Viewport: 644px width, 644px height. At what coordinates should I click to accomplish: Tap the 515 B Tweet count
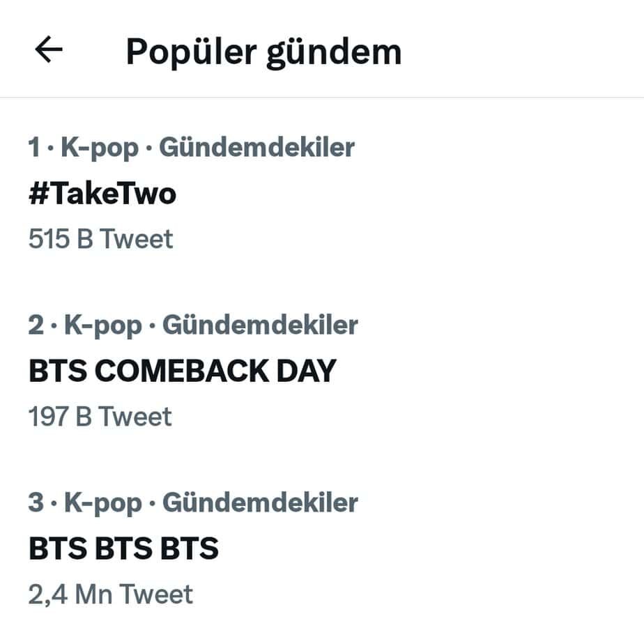pos(100,239)
